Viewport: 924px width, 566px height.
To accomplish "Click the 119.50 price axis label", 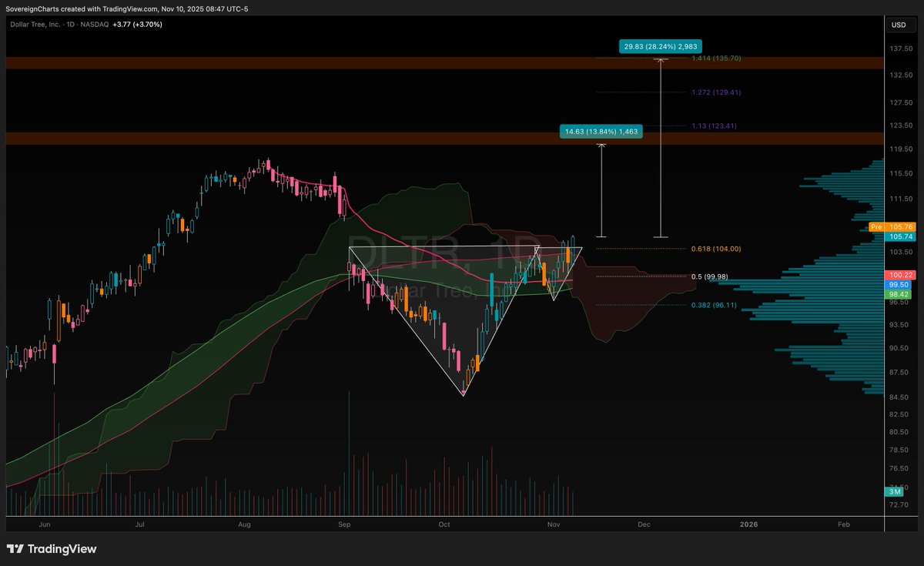I will click(902, 149).
